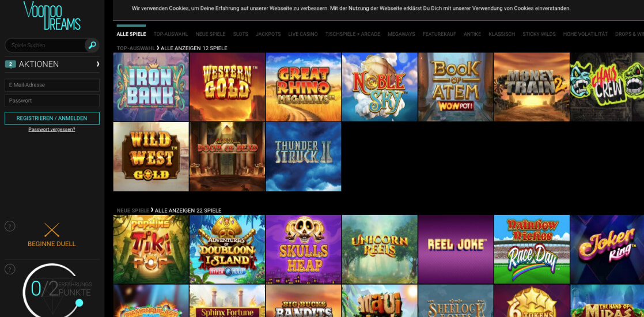Select the Jackpots tab
644x317 pixels.
pos(268,34)
